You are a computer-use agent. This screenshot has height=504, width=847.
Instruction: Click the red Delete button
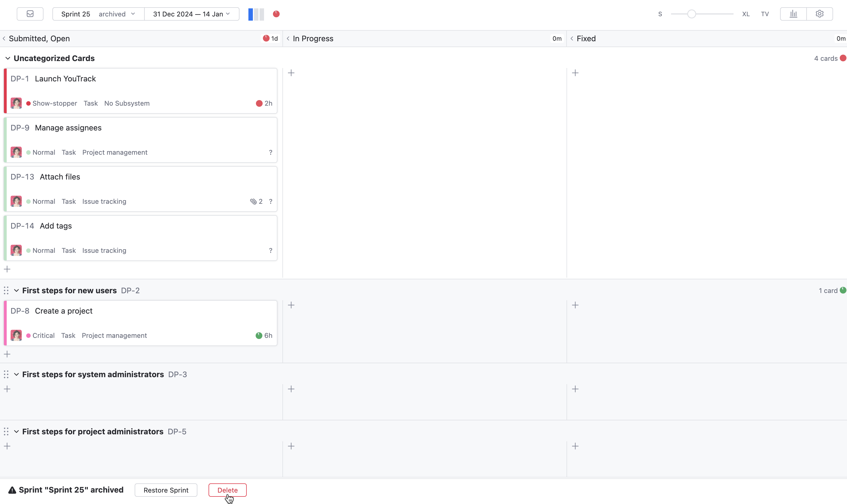click(227, 490)
